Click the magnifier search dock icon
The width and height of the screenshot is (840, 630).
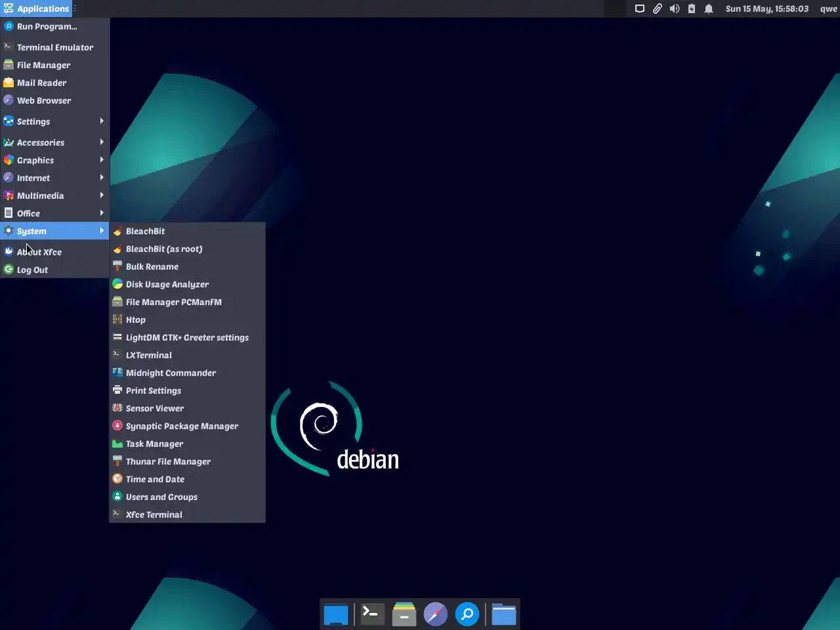[x=467, y=614]
